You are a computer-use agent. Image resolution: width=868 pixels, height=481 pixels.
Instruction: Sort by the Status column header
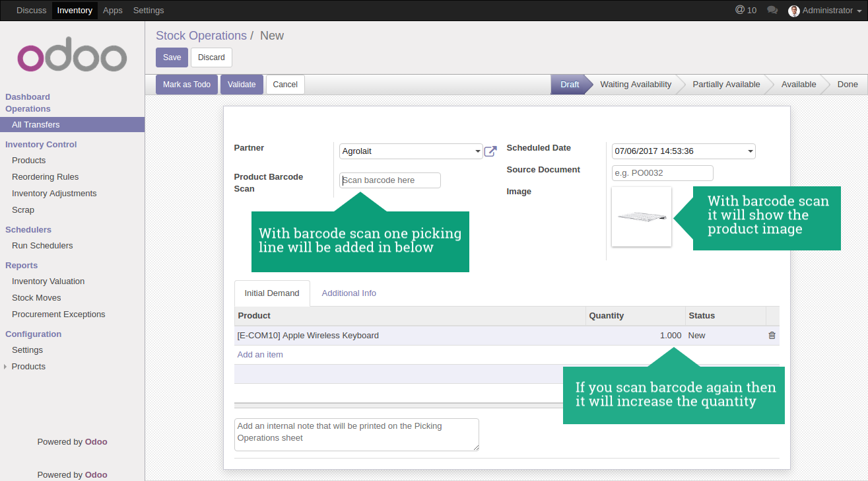pyautogui.click(x=725, y=316)
